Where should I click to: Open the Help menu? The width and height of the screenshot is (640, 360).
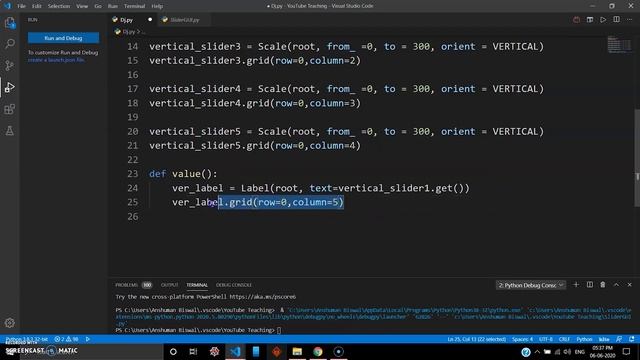click(157, 6)
